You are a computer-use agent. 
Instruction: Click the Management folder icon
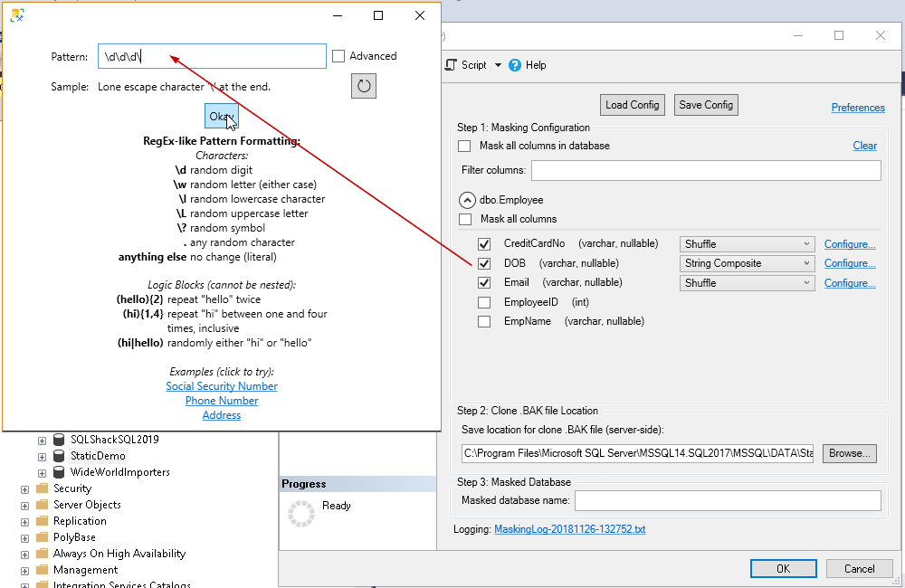tap(43, 570)
